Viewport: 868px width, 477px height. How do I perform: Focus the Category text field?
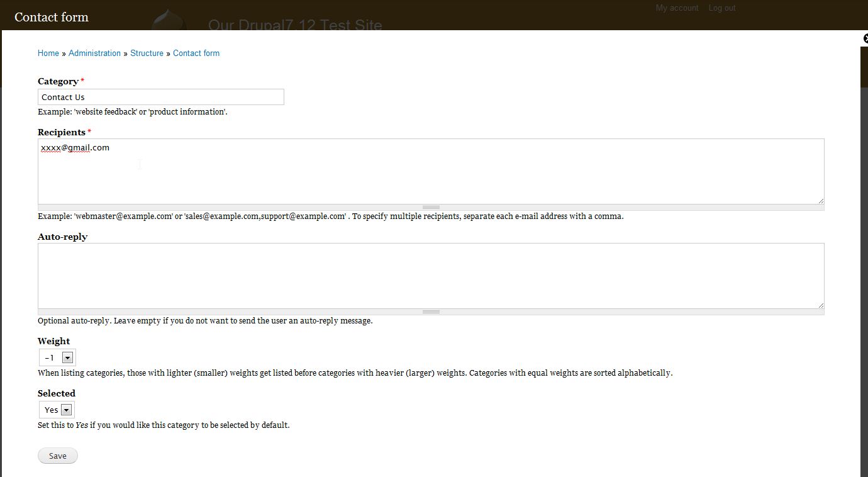[160, 97]
